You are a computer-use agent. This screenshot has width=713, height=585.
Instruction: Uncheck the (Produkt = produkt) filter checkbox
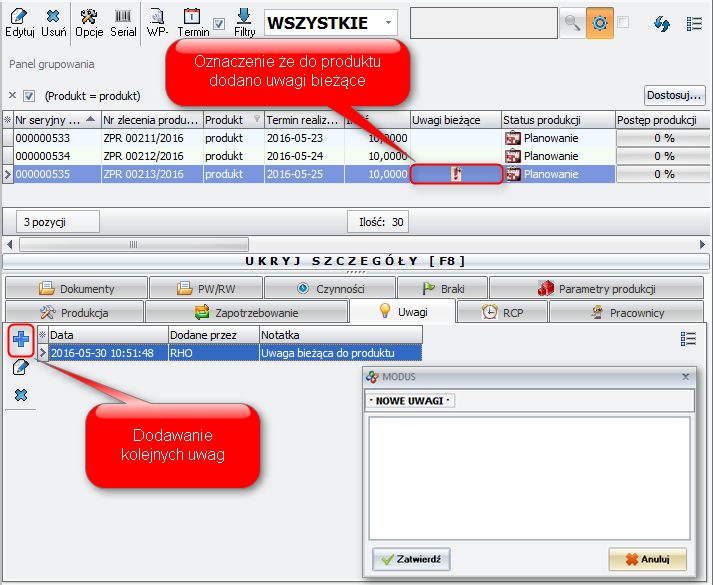29,96
